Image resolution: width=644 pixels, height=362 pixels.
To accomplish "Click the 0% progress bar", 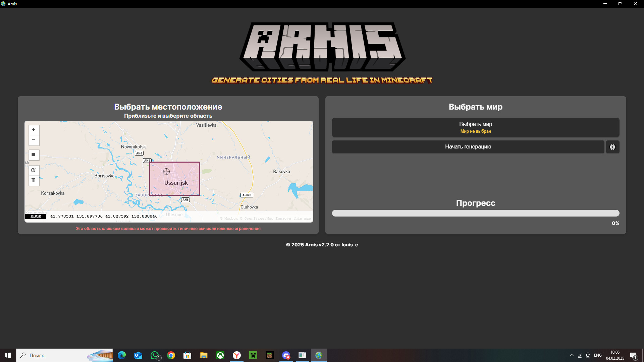I will pos(476,213).
